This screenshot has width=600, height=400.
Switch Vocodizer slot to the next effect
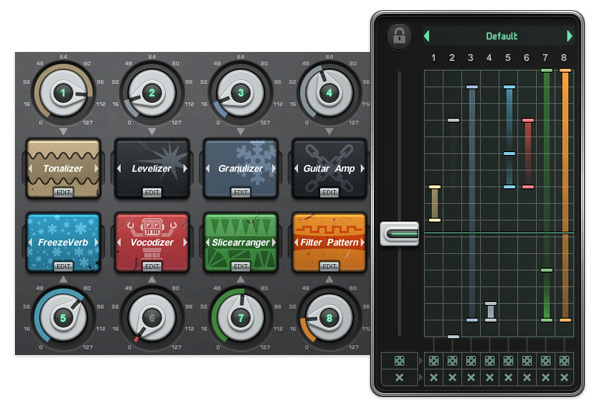[185, 242]
